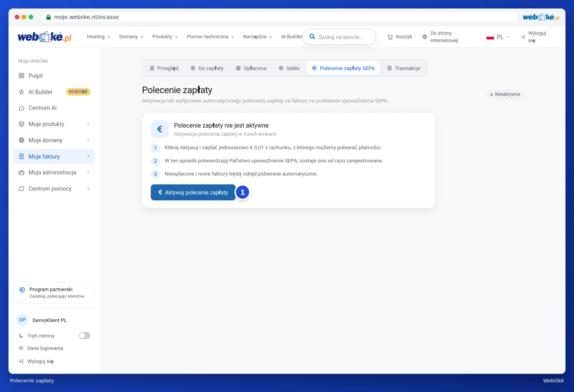Switch to the Transakcje tab
574x392 pixels.
click(x=404, y=68)
